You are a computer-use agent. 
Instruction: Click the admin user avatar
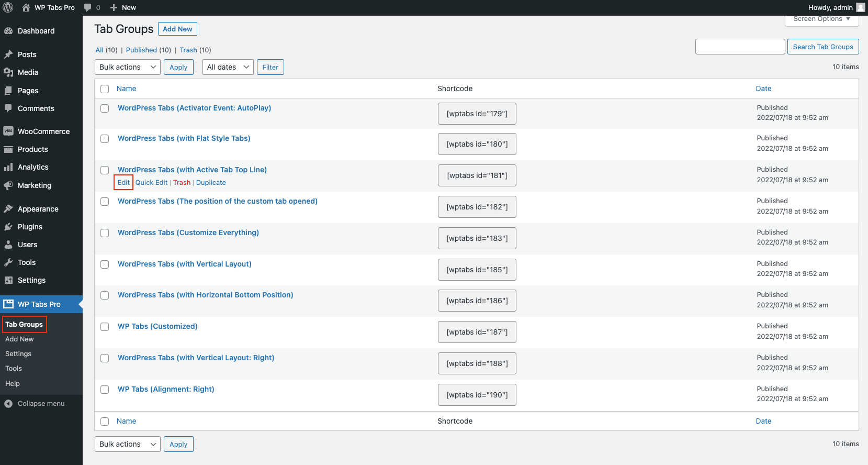860,7
